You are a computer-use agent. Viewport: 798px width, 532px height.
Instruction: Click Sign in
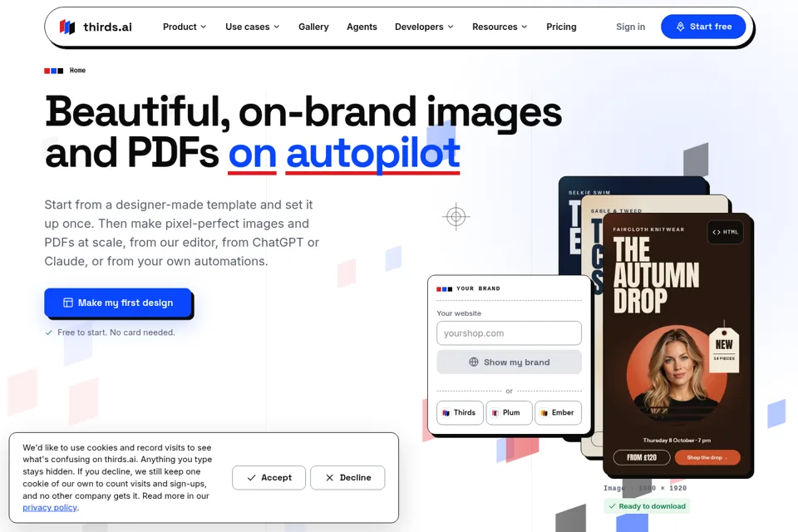pyautogui.click(x=631, y=27)
